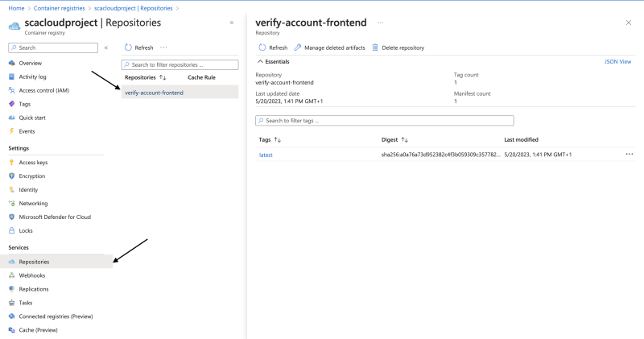Click Search to filter repositories field
The height and width of the screenshot is (339, 644).
pyautogui.click(x=180, y=64)
